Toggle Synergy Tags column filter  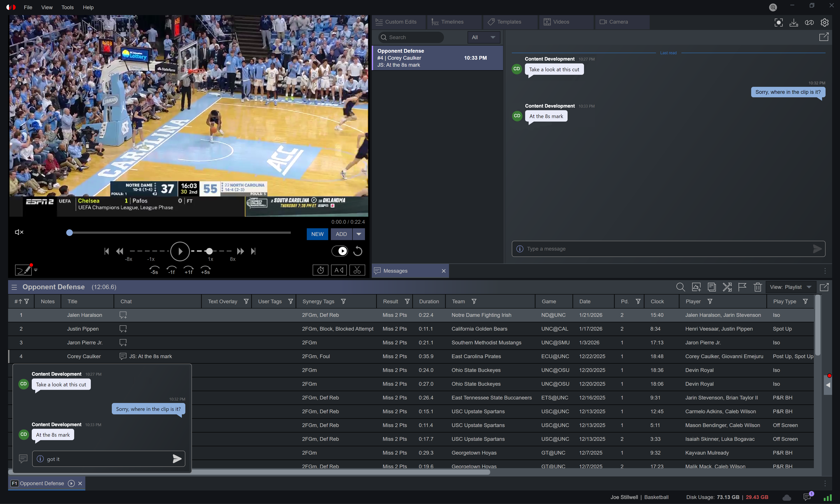343,302
